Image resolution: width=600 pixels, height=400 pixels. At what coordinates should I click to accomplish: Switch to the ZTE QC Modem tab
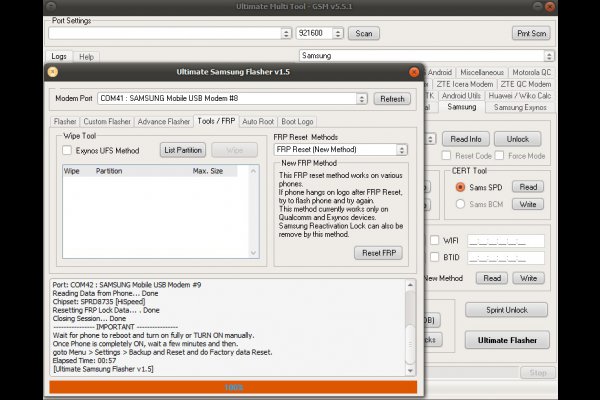click(525, 84)
